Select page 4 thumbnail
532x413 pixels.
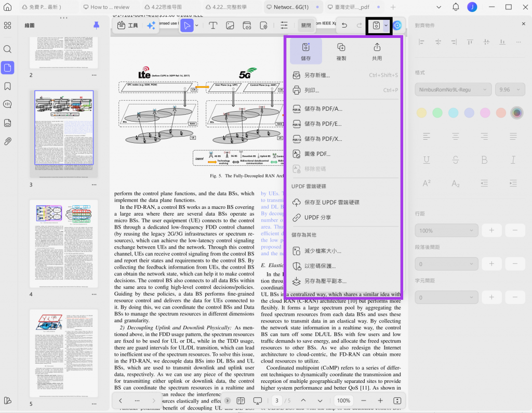tap(64, 244)
